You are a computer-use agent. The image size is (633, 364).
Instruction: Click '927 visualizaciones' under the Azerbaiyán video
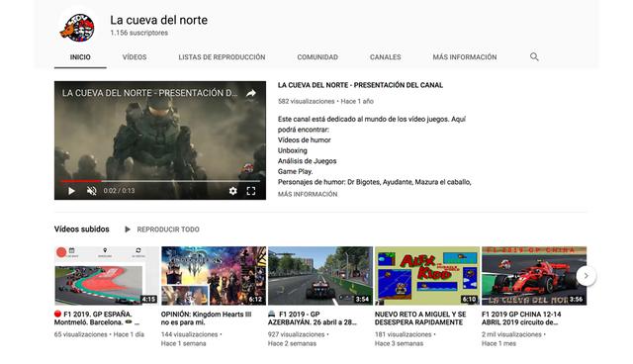pyautogui.click(x=296, y=334)
